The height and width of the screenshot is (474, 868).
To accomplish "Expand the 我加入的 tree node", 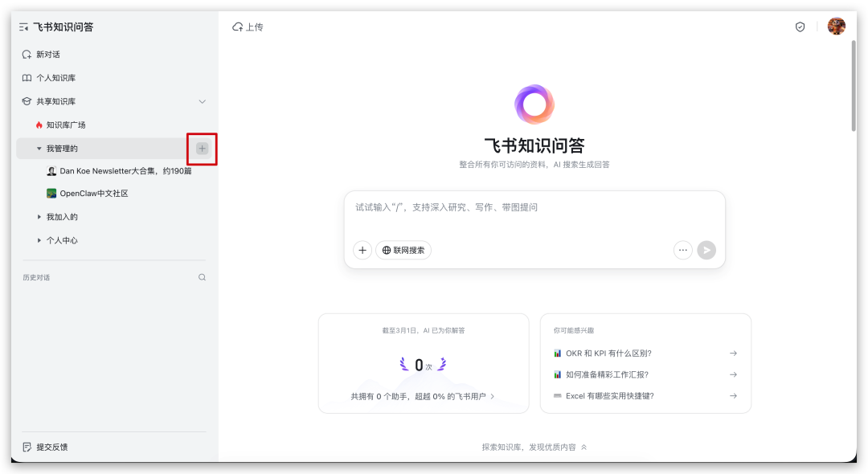I will 39,217.
